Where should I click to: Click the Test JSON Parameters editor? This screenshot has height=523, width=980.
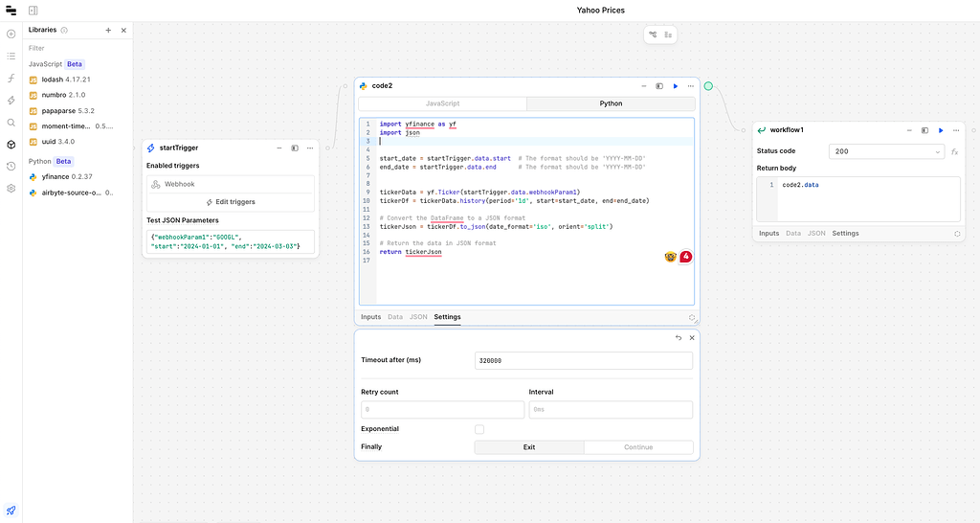pyautogui.click(x=231, y=242)
